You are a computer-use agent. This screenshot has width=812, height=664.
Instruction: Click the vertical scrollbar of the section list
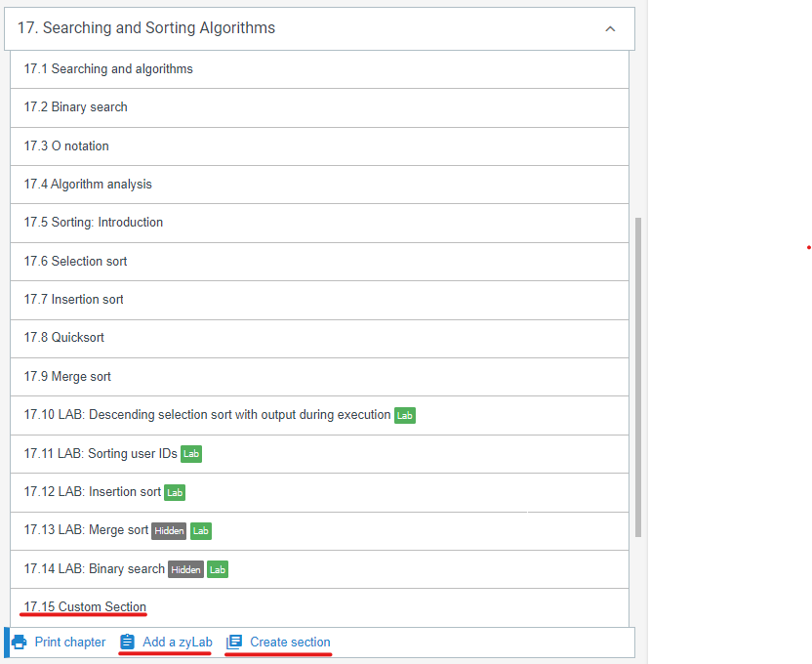638,376
